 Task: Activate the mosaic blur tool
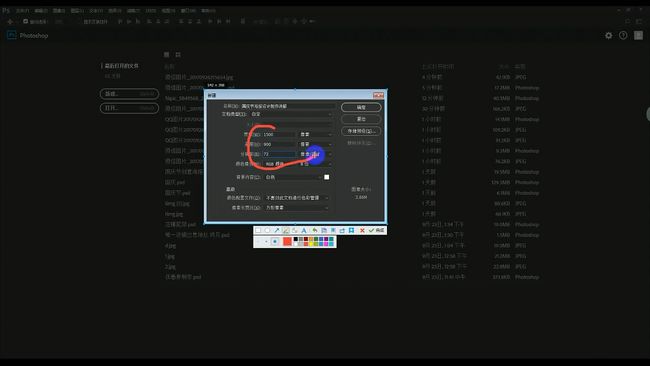pyautogui.click(x=295, y=230)
